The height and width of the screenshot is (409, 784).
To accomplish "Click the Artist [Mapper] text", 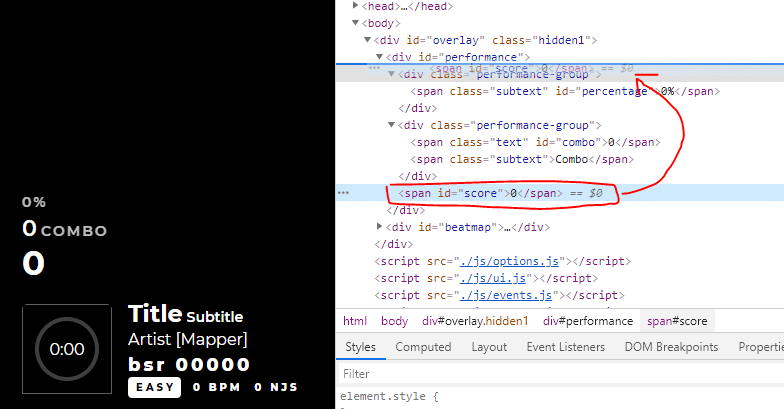I will coord(188,340).
